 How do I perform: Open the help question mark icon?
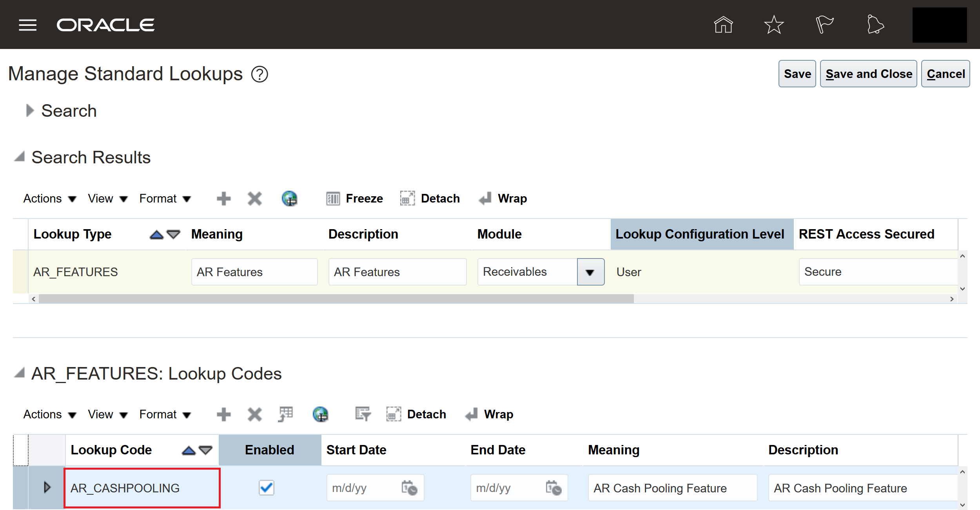(x=260, y=74)
